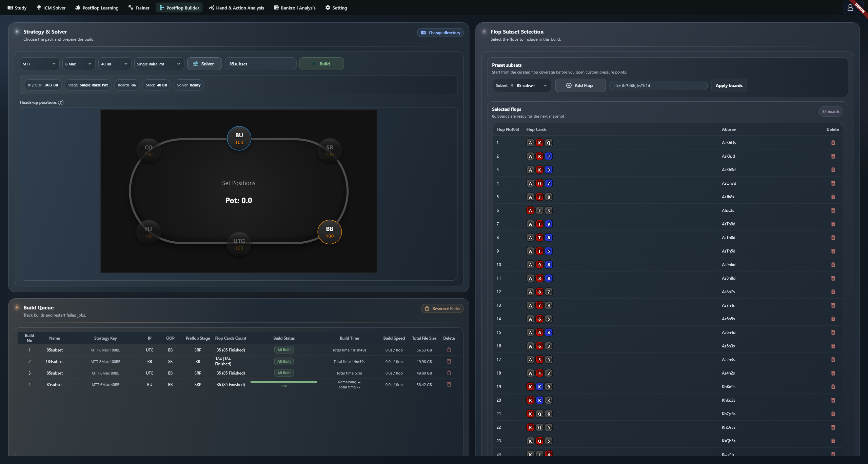Viewport: 868px width, 464px height.
Task: Select the SB position seat
Action: pos(330,150)
